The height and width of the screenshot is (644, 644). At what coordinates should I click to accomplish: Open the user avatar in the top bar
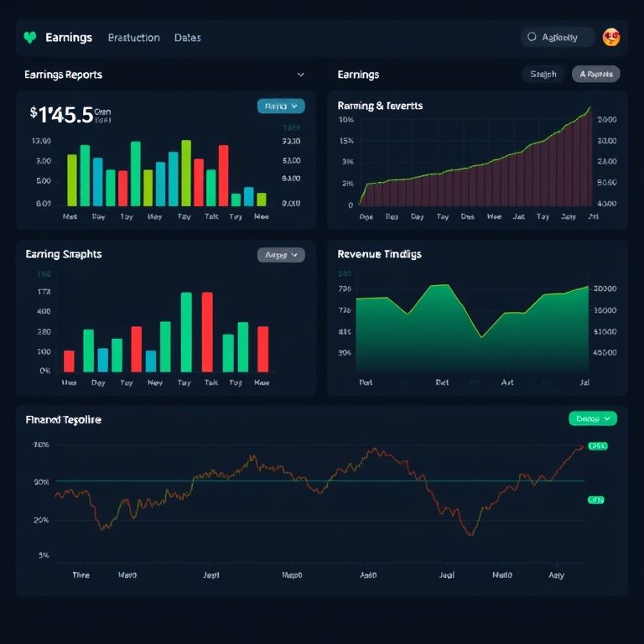[x=611, y=37]
